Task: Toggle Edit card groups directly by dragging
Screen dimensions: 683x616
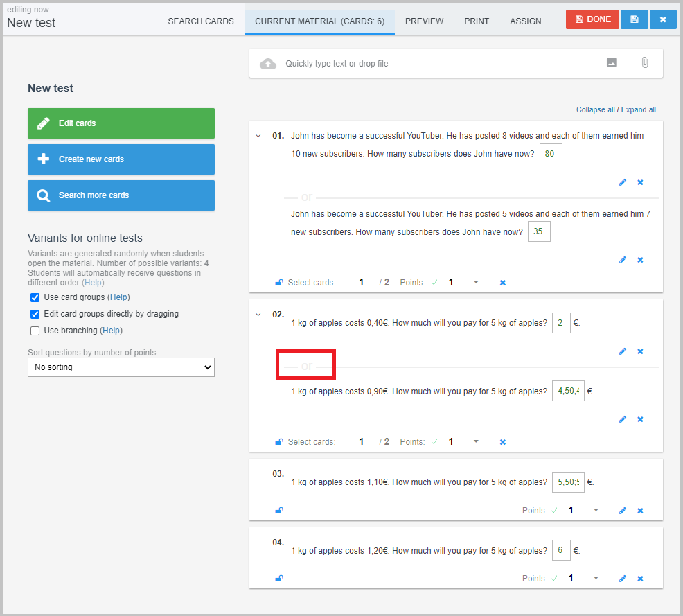Action: (x=35, y=314)
